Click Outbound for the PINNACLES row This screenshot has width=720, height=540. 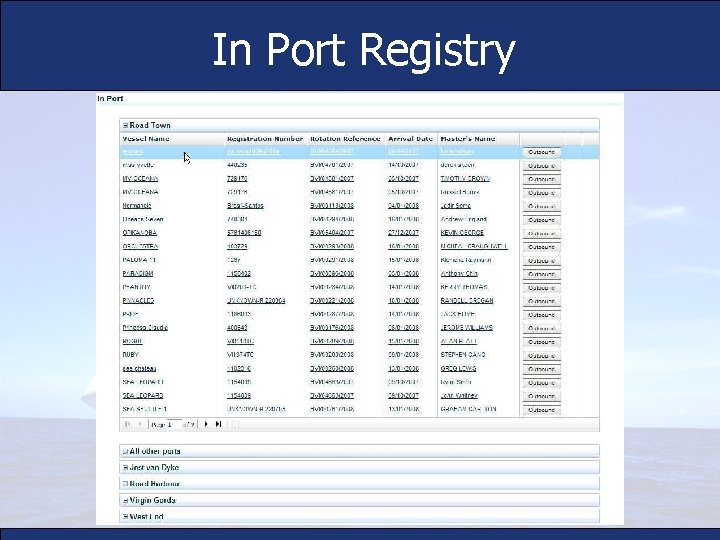542,301
